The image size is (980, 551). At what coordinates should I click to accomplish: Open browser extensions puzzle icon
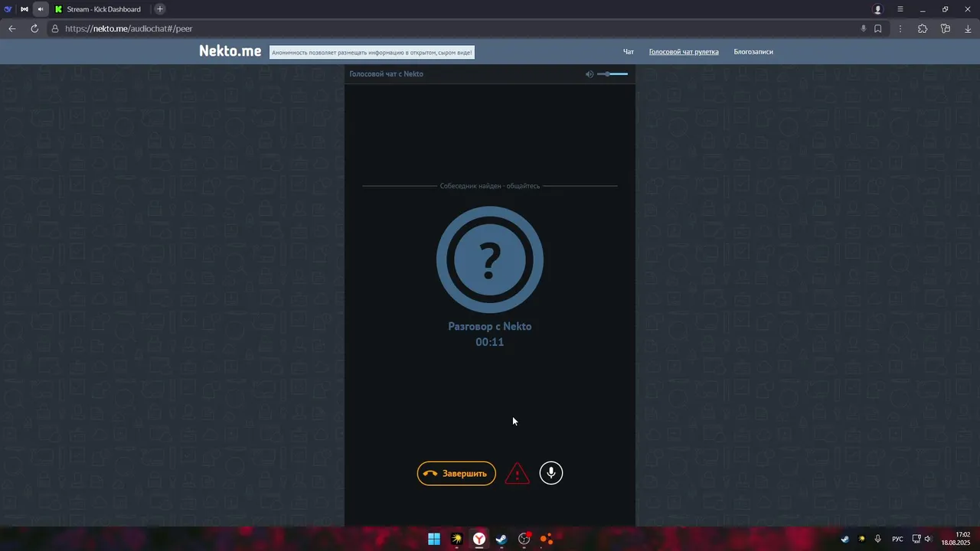(x=923, y=29)
